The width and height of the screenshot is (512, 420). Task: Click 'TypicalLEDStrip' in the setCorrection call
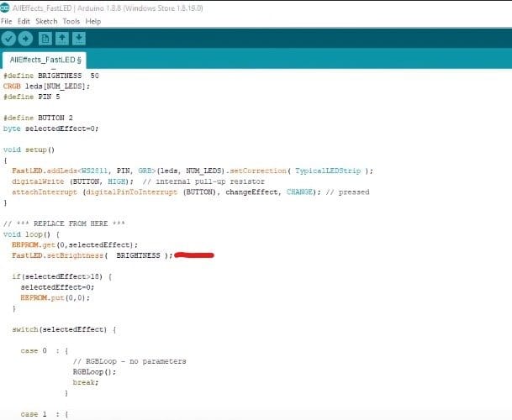(x=328, y=171)
